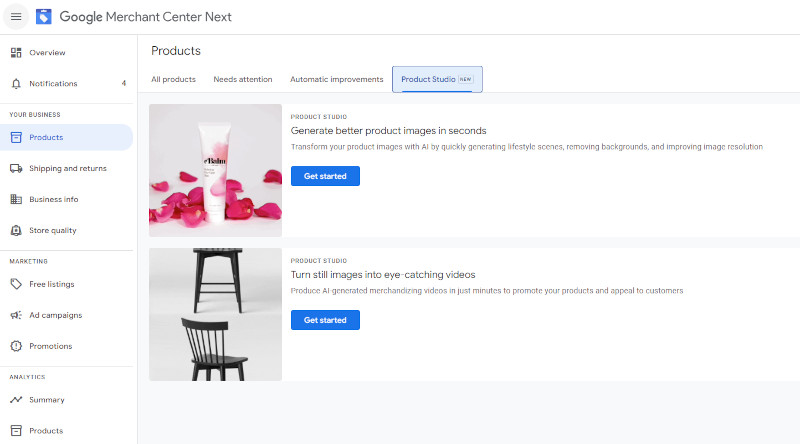Image resolution: width=800 pixels, height=444 pixels.
Task: Click the Store quality badge icon
Action: 16,230
